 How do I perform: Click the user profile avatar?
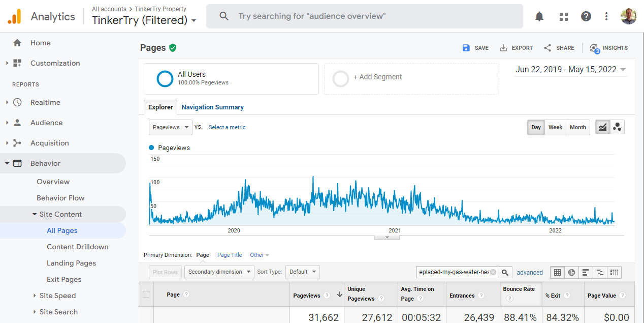pyautogui.click(x=629, y=16)
